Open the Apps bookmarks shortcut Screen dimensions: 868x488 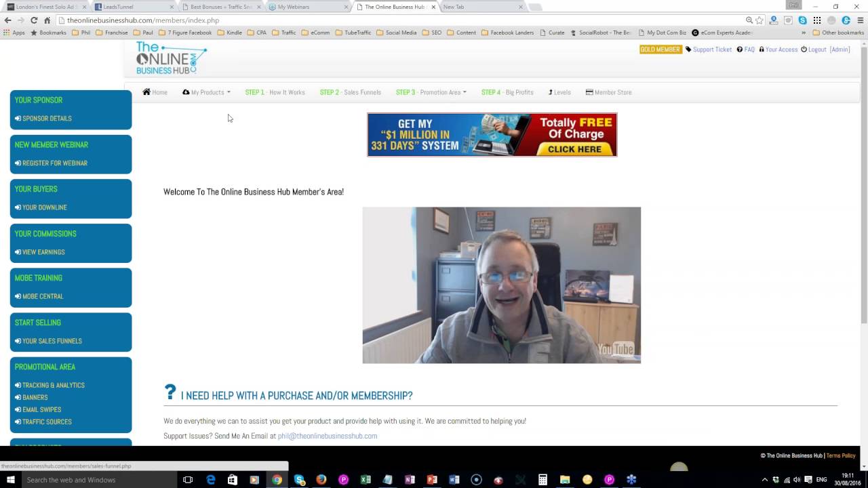[14, 33]
